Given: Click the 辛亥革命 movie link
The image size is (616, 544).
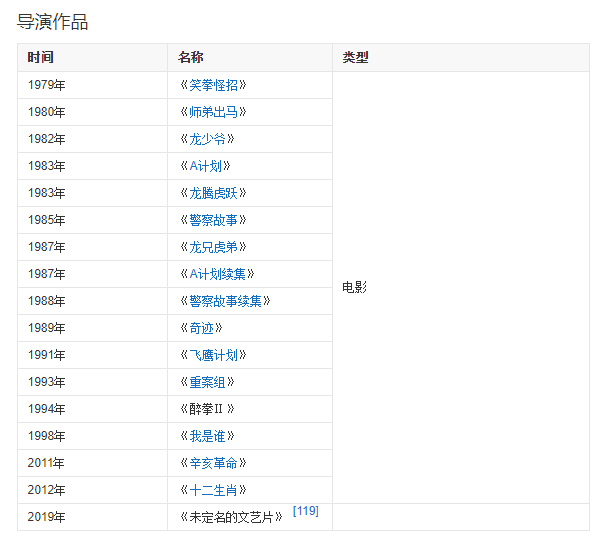Looking at the screenshot, I should coord(213,463).
